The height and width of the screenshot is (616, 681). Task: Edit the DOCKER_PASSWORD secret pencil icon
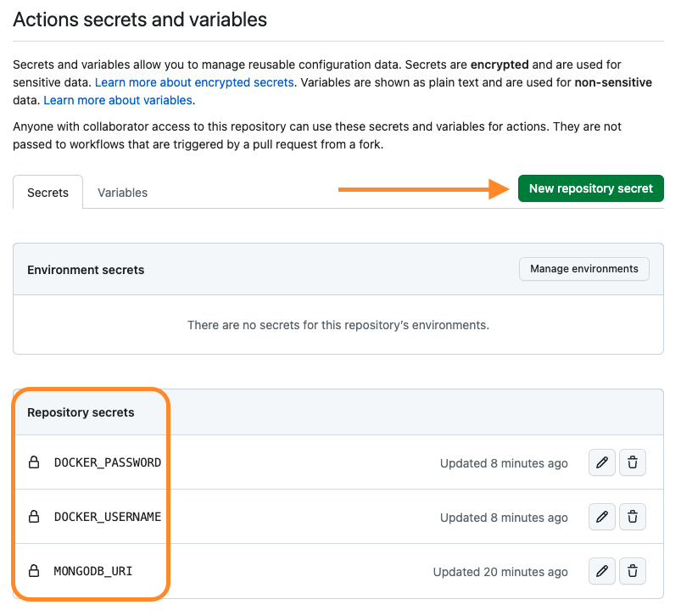pos(602,463)
